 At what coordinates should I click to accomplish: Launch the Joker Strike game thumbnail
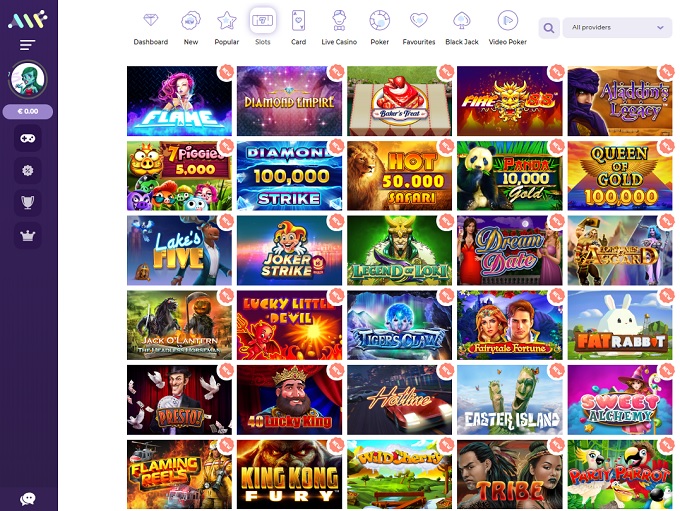pyautogui.click(x=289, y=251)
